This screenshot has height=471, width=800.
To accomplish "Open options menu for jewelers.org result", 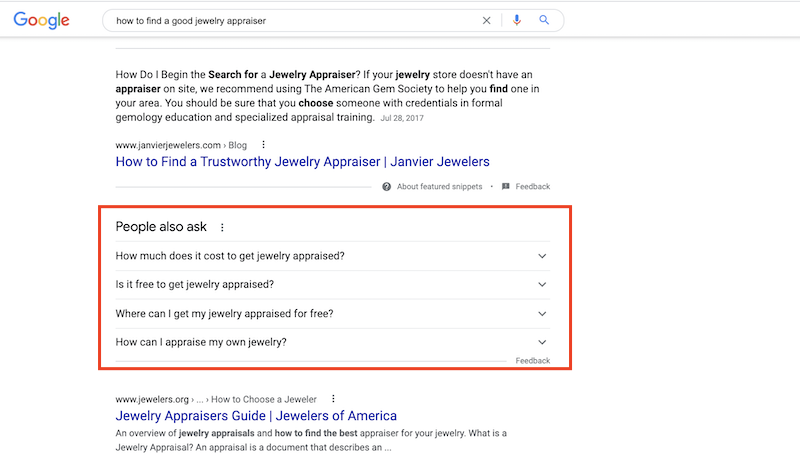I will (333, 399).
